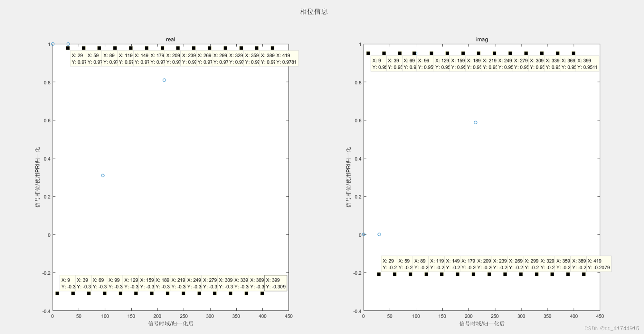
Task: Click real plot data tip "X: 149"
Action: coord(141,59)
